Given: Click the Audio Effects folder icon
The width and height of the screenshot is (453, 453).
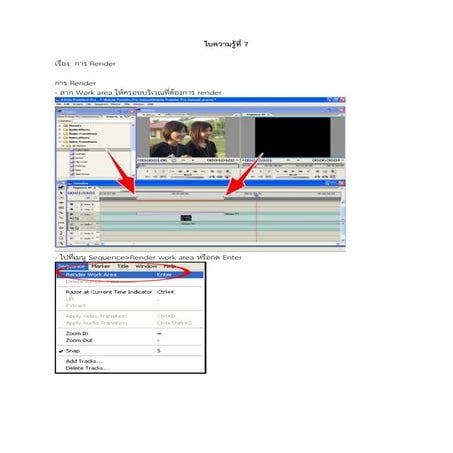Looking at the screenshot, I should tap(66, 130).
